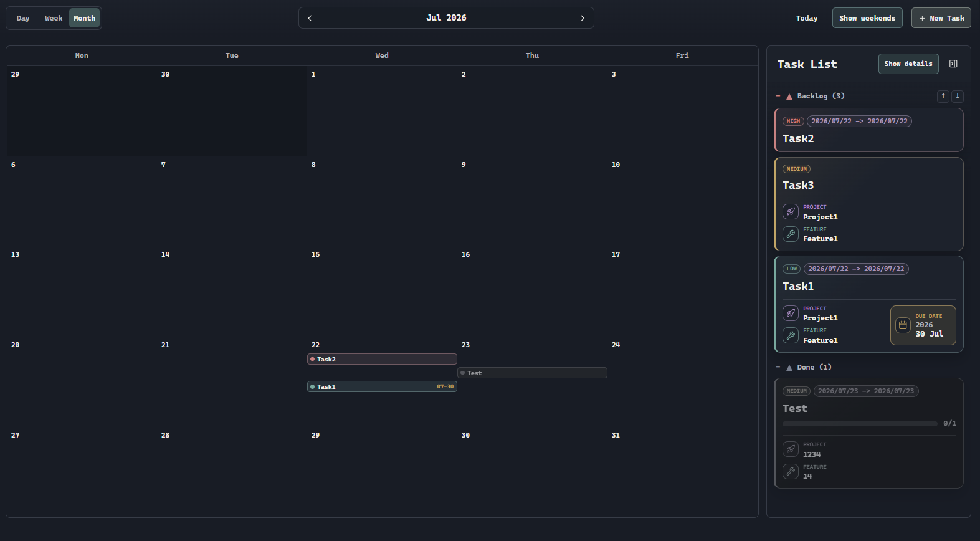The height and width of the screenshot is (541, 980).
Task: Click Test date range 2026/07/23 chip
Action: pos(866,391)
